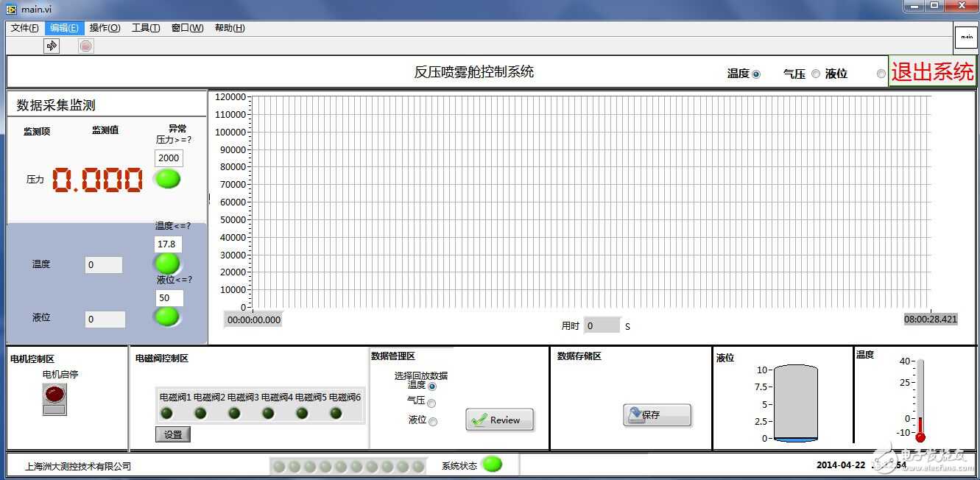Click the main VI icon pane
The image size is (980, 480).
coord(966,37)
